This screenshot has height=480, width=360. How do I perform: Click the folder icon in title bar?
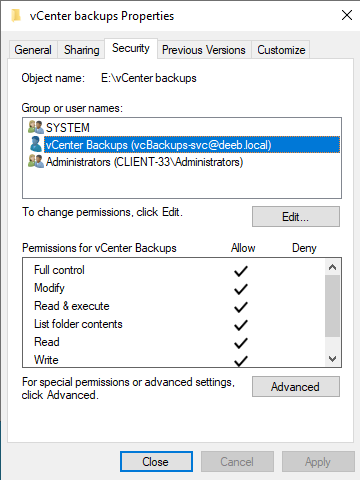[16, 15]
